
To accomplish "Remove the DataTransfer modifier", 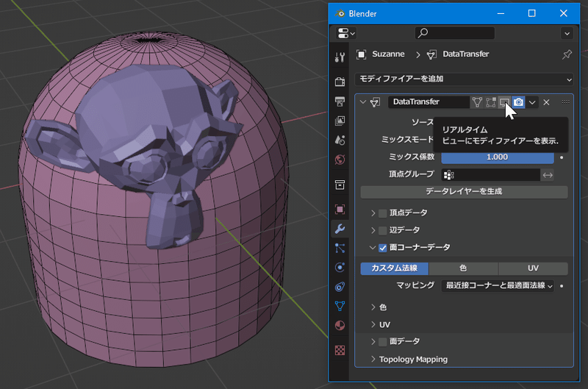I will [546, 102].
